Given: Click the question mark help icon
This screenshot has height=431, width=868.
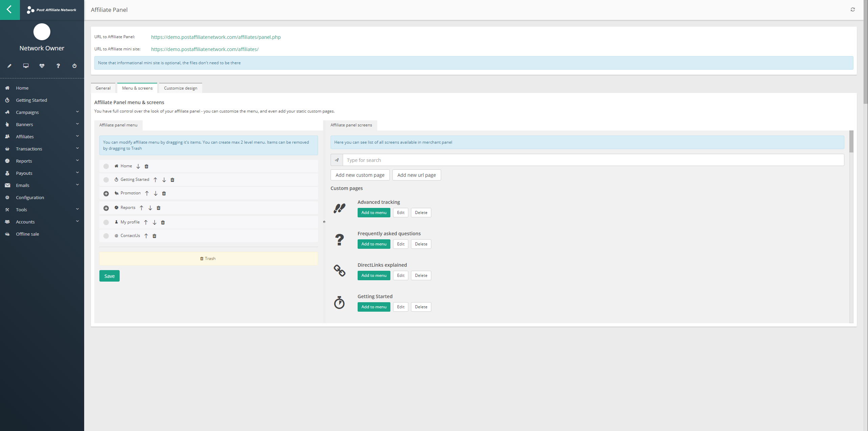Looking at the screenshot, I should point(58,66).
